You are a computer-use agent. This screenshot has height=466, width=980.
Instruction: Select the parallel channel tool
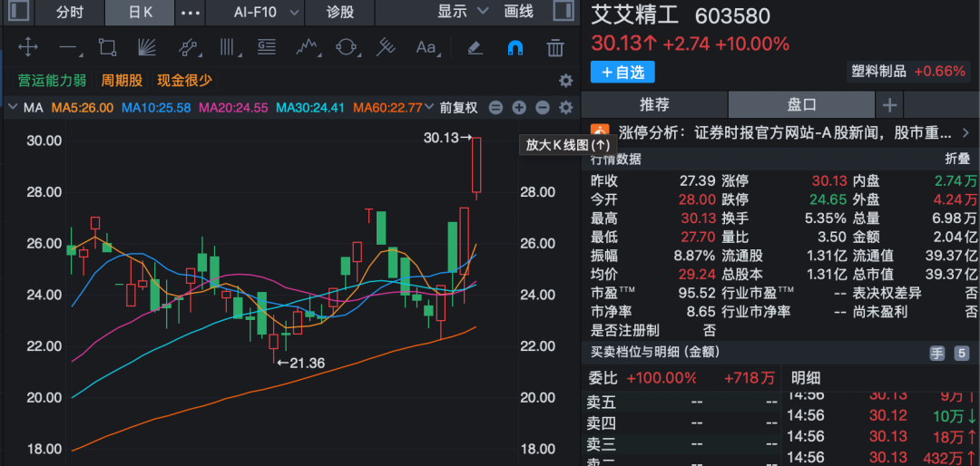(187, 47)
